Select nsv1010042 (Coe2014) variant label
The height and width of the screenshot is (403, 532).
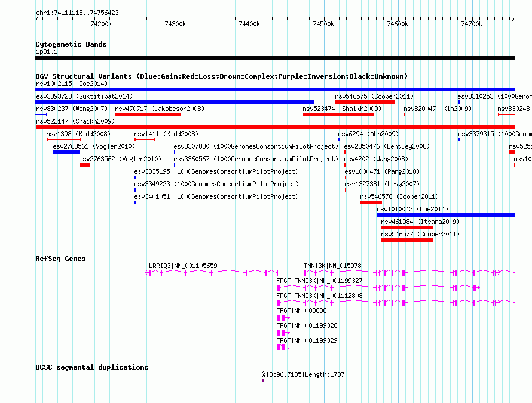click(x=412, y=209)
